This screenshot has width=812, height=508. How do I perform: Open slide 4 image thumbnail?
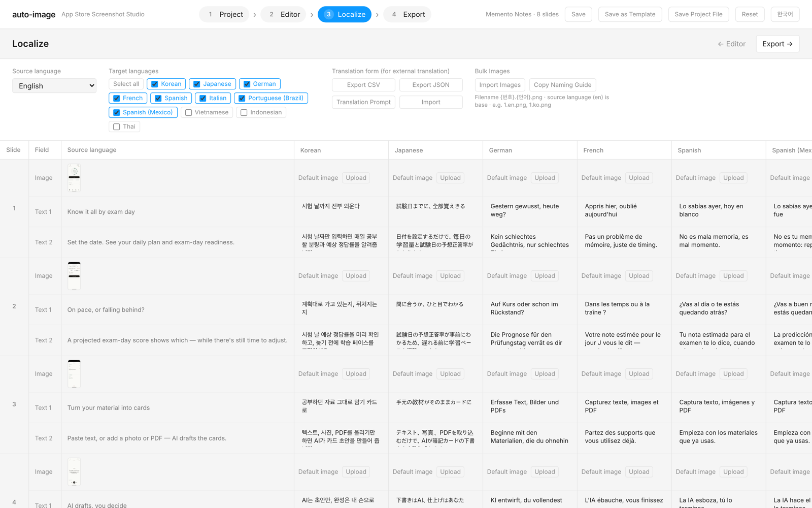click(x=74, y=472)
